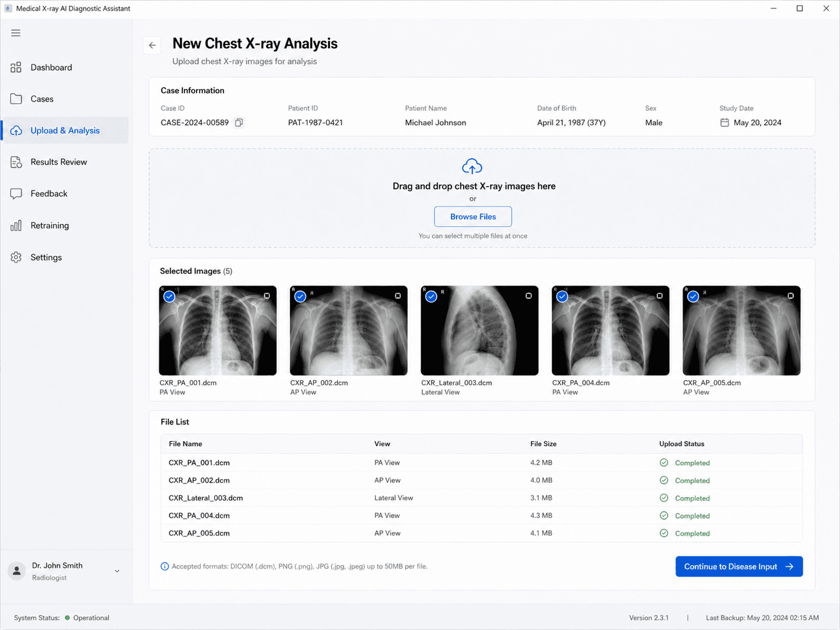The width and height of the screenshot is (840, 630).
Task: Click the CASE-2024-00589 case ID text
Action: [x=195, y=122]
